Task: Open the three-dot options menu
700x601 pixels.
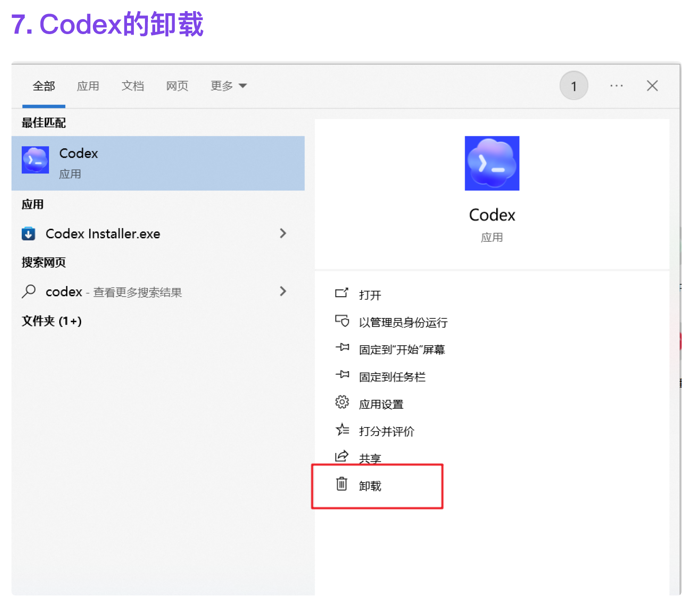Action: 616,86
